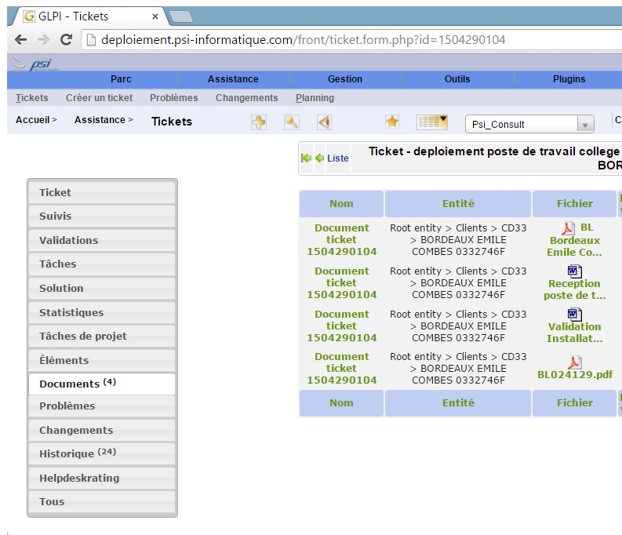
Task: Click the yellow star bookmark icon
Action: (x=392, y=122)
